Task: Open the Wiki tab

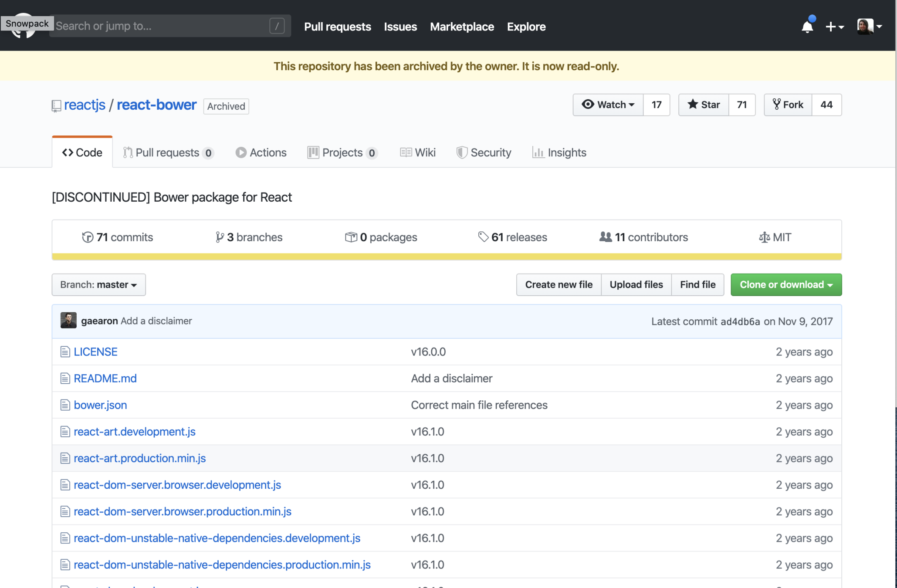Action: point(418,152)
